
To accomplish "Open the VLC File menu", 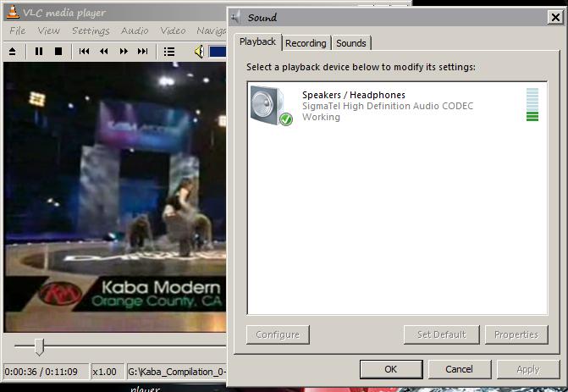I will pyautogui.click(x=18, y=30).
